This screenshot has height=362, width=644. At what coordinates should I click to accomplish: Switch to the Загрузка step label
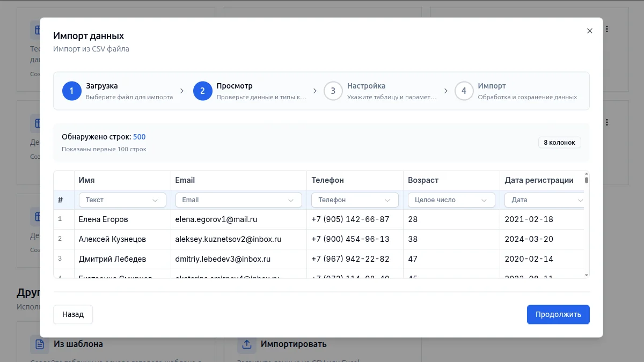click(x=102, y=86)
